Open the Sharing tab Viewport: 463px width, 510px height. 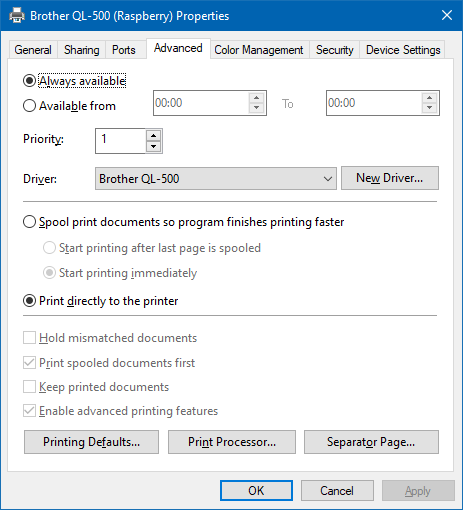(82, 50)
